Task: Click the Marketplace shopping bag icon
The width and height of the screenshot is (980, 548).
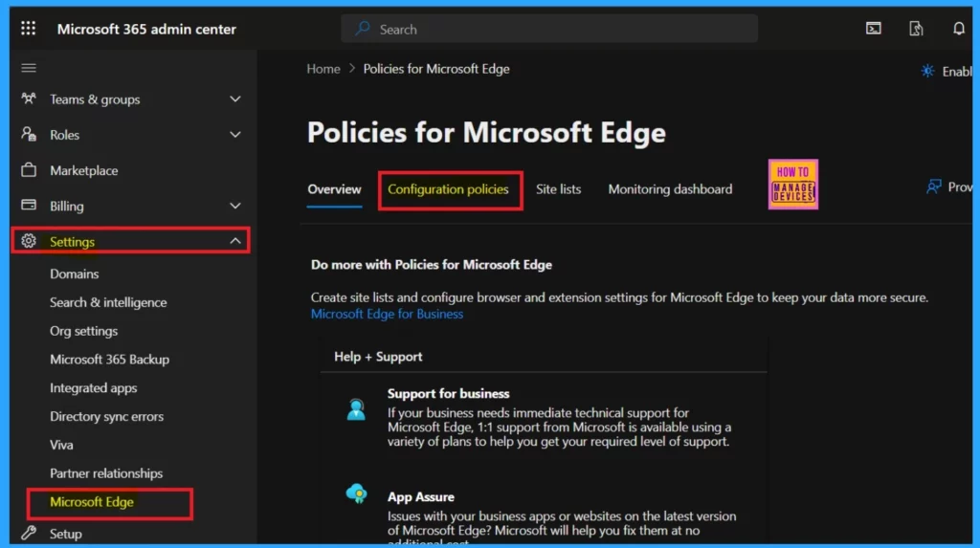Action: tap(29, 170)
